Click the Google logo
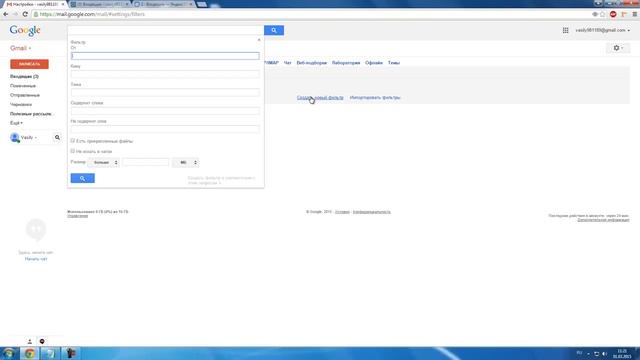Image resolution: width=640 pixels, height=360 pixels. 25,30
